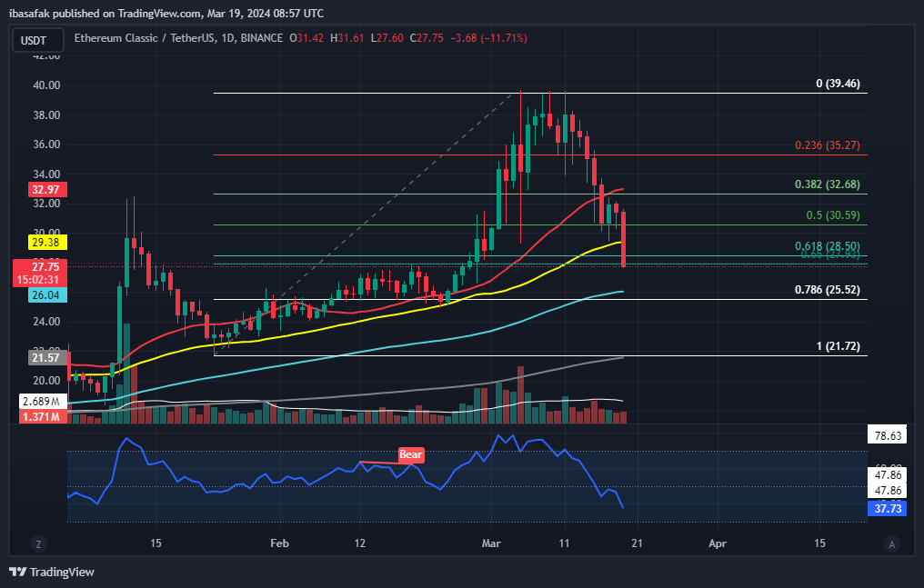Click the 37.73 RSI value tag
Image resolution: width=924 pixels, height=588 pixels.
pos(888,509)
